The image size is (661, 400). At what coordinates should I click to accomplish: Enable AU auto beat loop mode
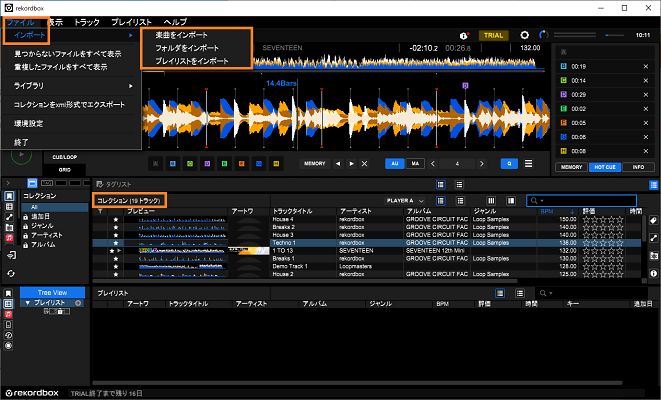click(x=395, y=164)
